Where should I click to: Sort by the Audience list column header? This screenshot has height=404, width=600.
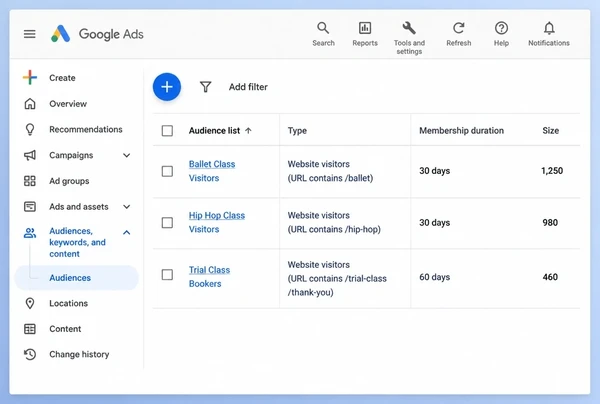click(214, 130)
